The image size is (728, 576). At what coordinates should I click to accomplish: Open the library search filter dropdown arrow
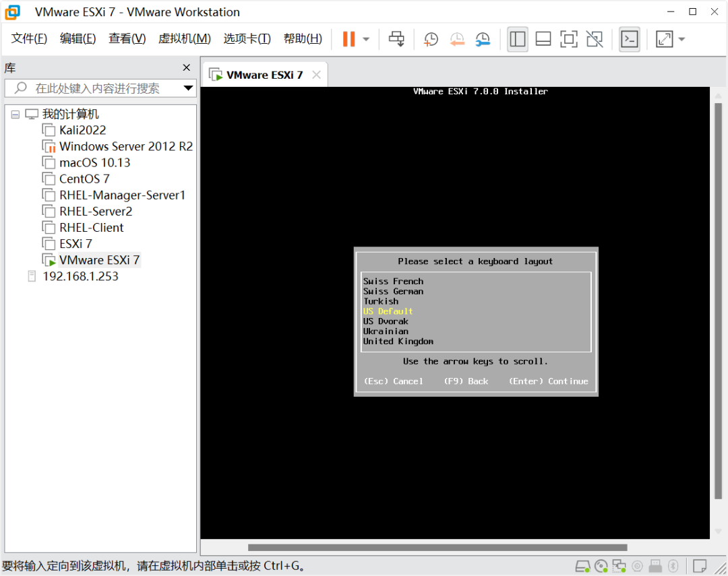click(x=188, y=88)
